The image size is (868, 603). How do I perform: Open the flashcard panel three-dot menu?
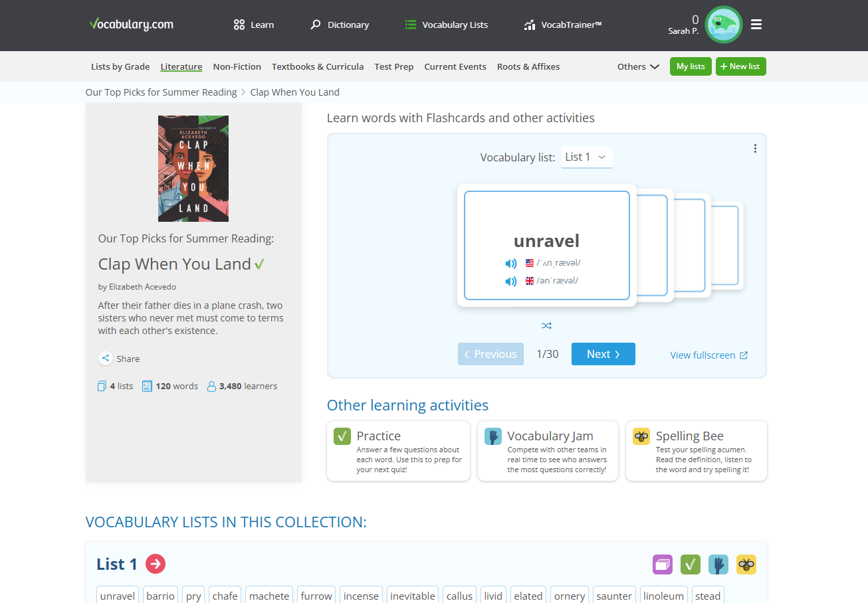point(755,149)
